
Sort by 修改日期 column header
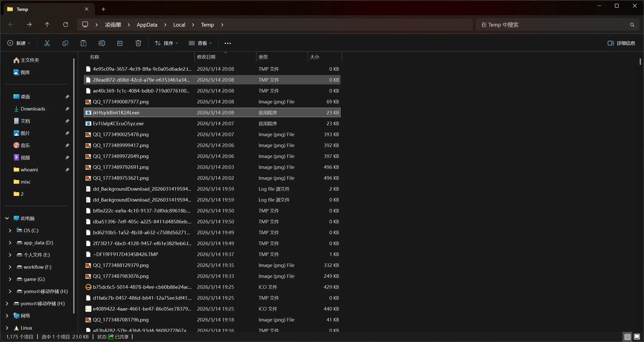click(x=225, y=57)
